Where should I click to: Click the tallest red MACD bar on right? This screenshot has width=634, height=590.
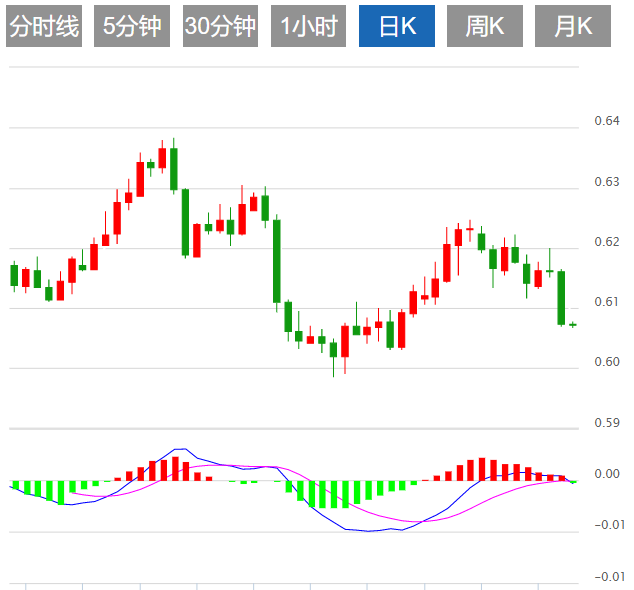click(x=482, y=469)
